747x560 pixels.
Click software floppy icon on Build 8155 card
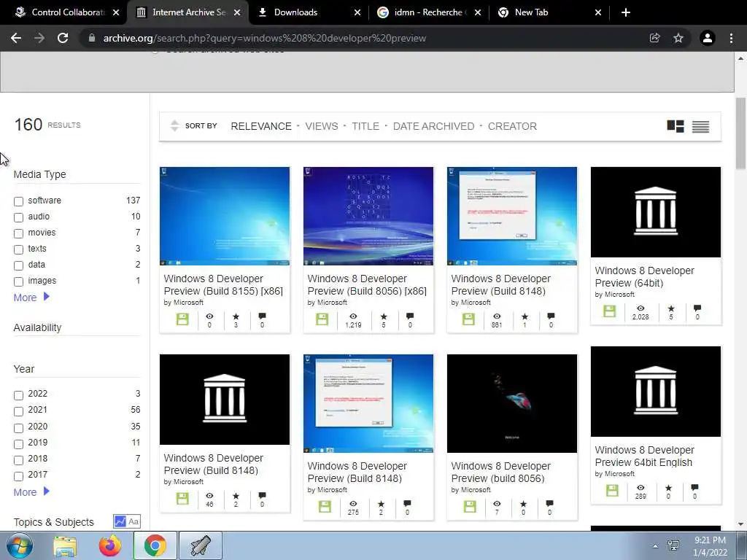coord(182,319)
